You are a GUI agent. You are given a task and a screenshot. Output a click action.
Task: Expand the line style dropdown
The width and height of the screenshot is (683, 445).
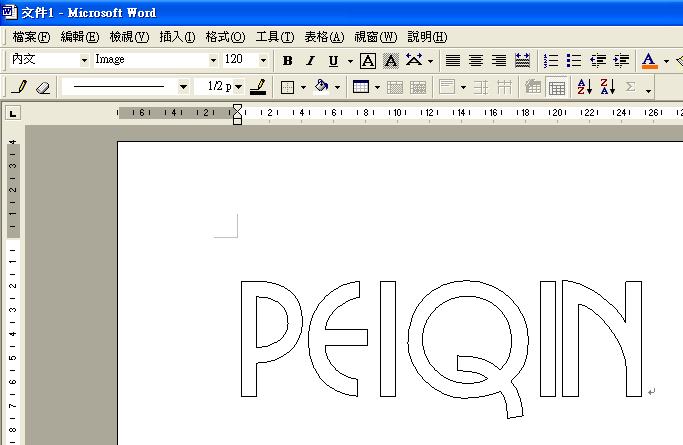(x=183, y=87)
